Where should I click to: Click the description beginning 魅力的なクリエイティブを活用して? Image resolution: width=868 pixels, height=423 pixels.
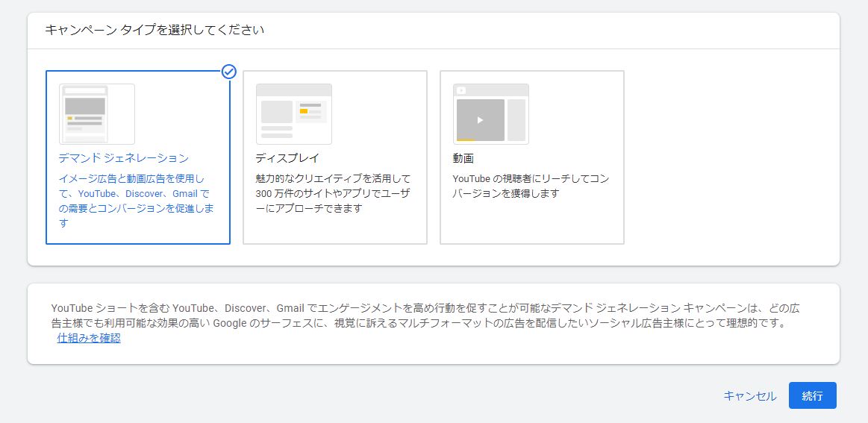(x=334, y=194)
